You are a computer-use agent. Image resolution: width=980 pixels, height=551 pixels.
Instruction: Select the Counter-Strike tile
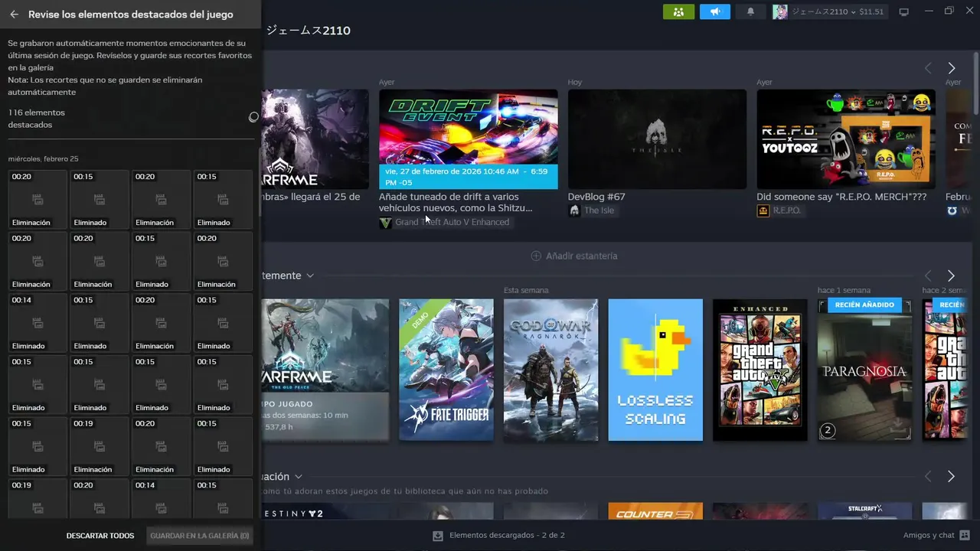tap(655, 511)
